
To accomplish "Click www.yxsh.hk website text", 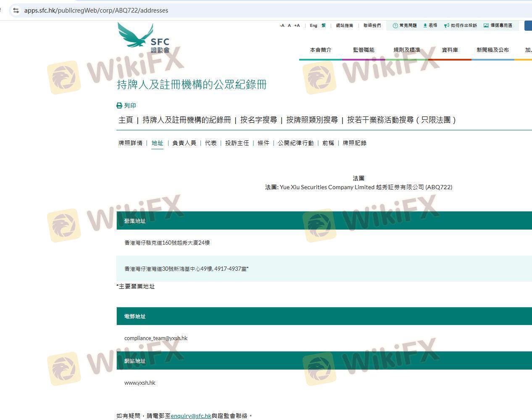I will [140, 383].
